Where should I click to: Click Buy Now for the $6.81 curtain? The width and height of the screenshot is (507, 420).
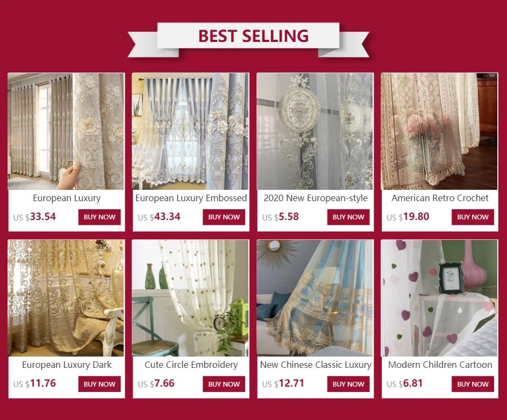[x=473, y=384]
